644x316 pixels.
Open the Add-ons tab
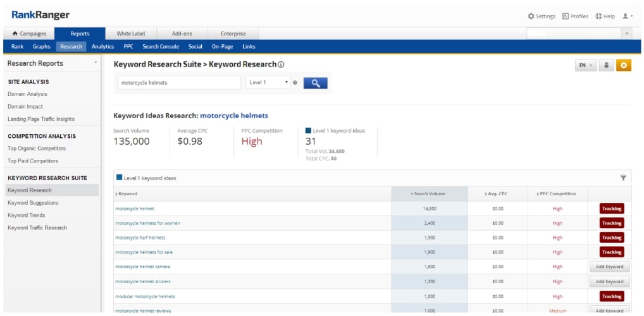[x=182, y=33]
